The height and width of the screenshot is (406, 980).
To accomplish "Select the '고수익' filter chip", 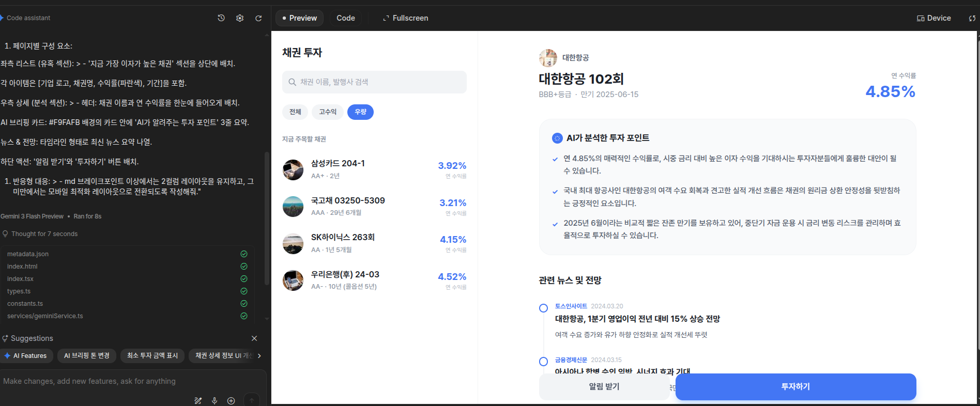I will [x=328, y=112].
